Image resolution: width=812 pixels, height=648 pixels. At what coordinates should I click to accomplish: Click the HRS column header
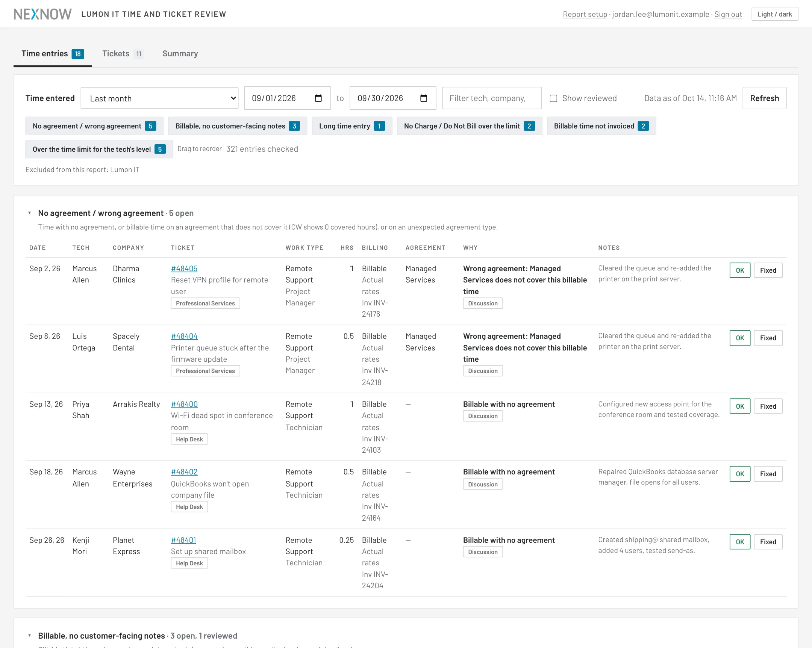pos(347,248)
